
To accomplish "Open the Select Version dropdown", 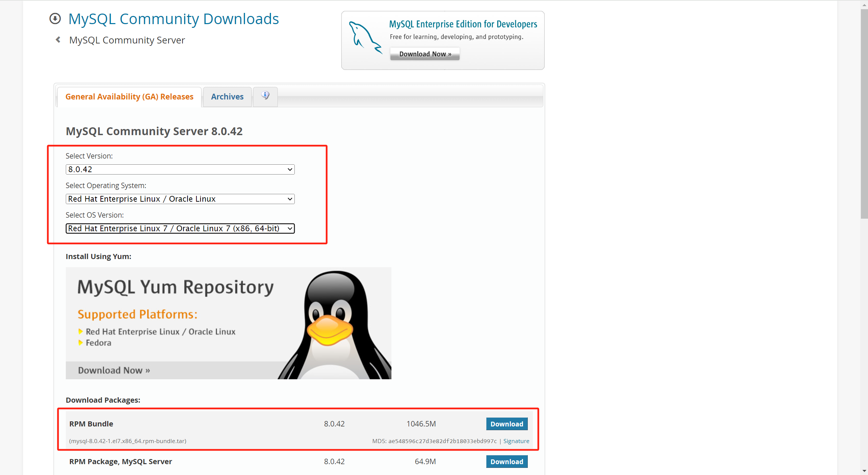I will (x=180, y=169).
